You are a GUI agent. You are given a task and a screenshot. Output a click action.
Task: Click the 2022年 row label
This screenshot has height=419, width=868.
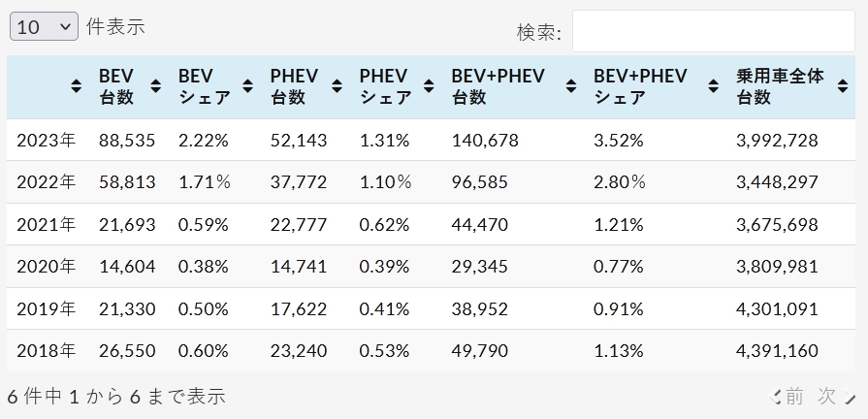click(x=46, y=182)
